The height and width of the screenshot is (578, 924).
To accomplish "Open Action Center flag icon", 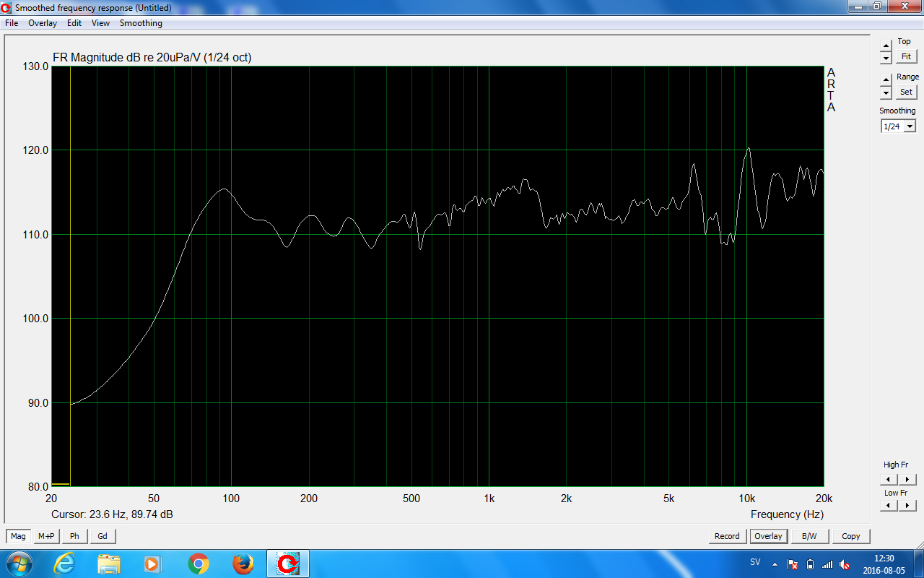I will 793,564.
